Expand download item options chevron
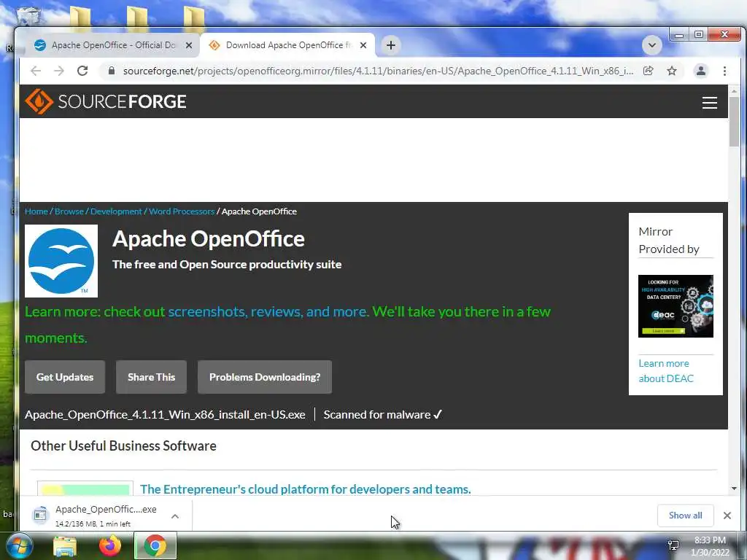Screen dimensions: 747x560 tap(175, 516)
